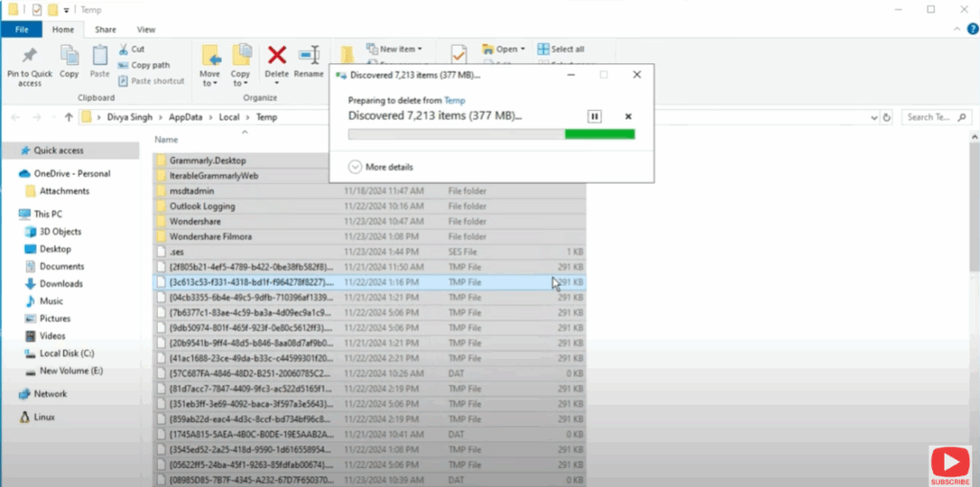Navigate back with the back arrow
The height and width of the screenshot is (487, 980).
click(15, 117)
